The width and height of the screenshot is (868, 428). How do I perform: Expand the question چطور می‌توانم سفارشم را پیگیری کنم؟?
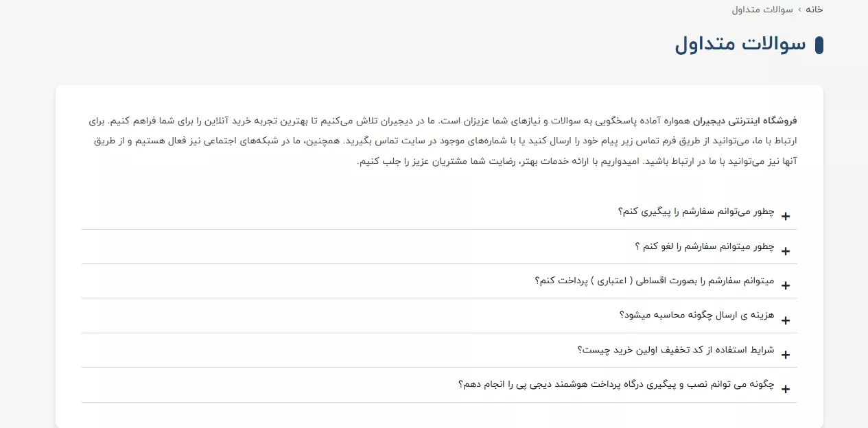pos(696,212)
